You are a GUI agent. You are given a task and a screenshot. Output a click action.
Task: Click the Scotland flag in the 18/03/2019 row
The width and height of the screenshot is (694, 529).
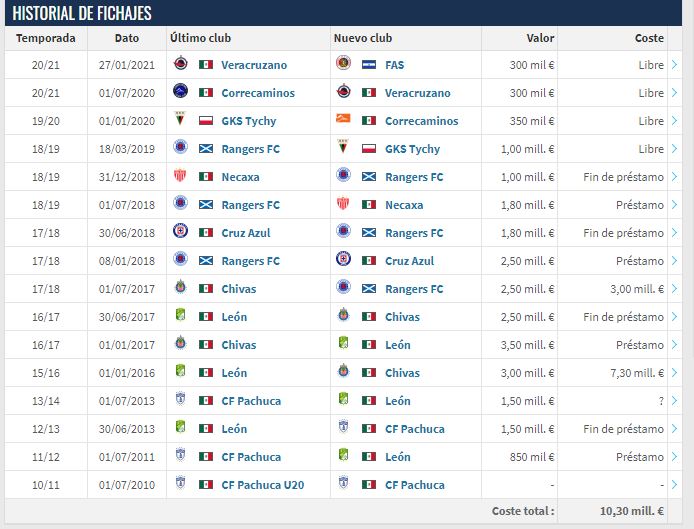coord(206,149)
